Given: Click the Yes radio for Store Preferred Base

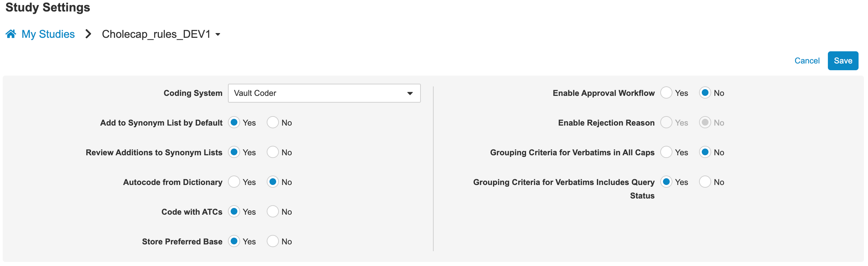Looking at the screenshot, I should click(x=234, y=241).
